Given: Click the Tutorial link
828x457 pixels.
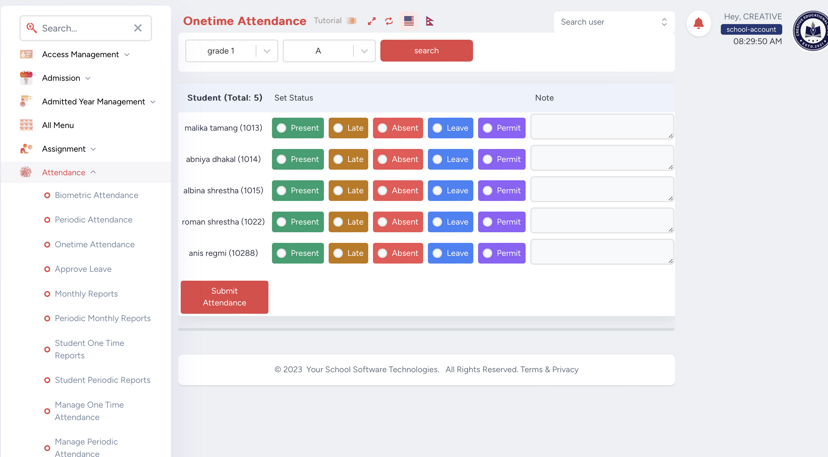Looking at the screenshot, I should (x=327, y=21).
